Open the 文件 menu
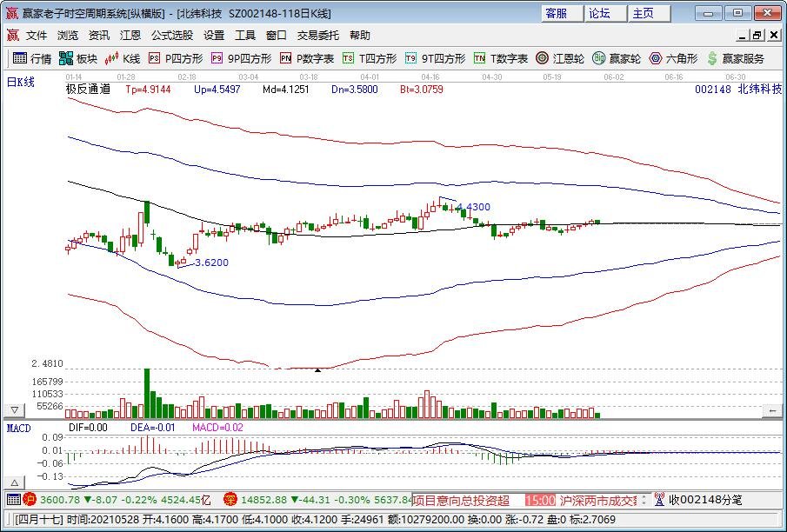 [x=37, y=35]
